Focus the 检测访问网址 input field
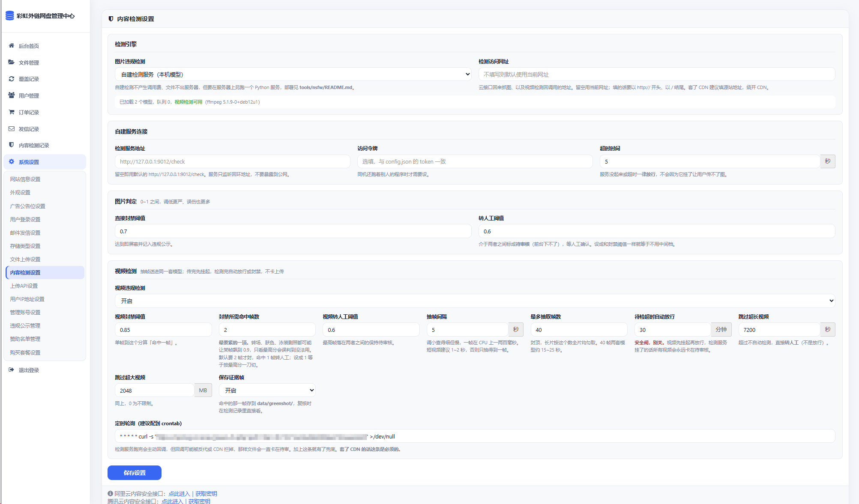 pyautogui.click(x=657, y=74)
